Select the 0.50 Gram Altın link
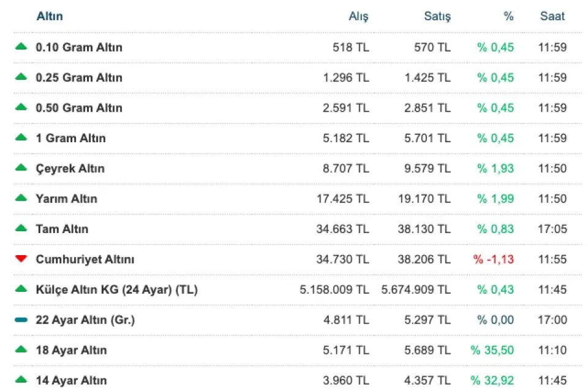 coord(79,108)
